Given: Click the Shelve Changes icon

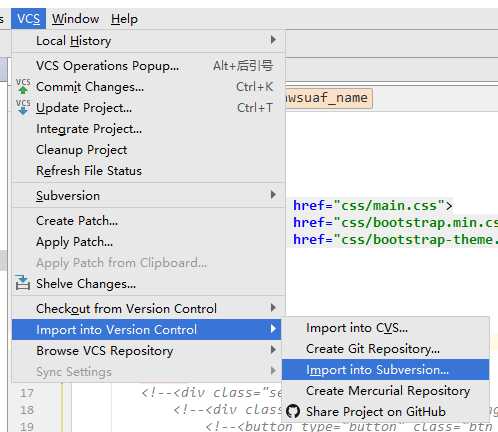Looking at the screenshot, I should (23, 283).
